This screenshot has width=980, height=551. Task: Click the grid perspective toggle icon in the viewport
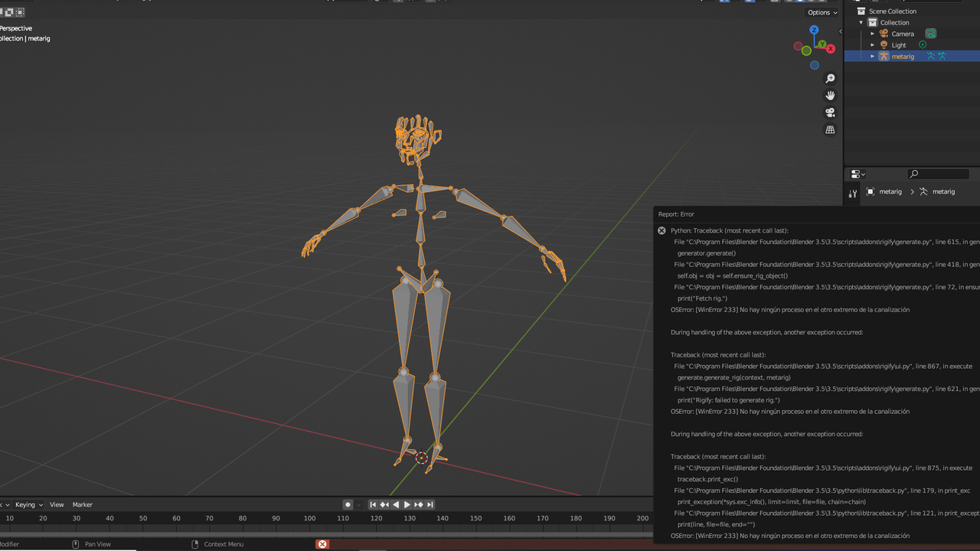click(x=830, y=129)
